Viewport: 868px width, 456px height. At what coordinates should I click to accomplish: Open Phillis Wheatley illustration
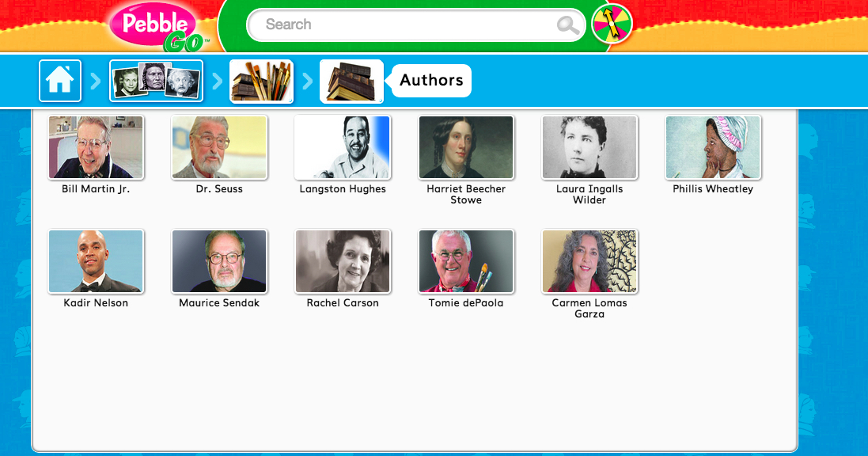[713, 147]
